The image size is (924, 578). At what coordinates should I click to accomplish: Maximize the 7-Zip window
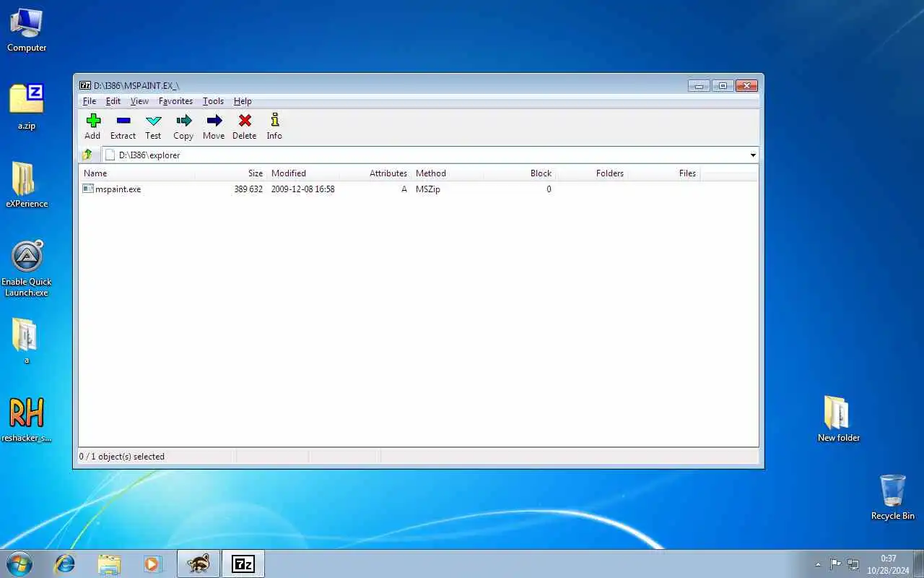point(723,85)
